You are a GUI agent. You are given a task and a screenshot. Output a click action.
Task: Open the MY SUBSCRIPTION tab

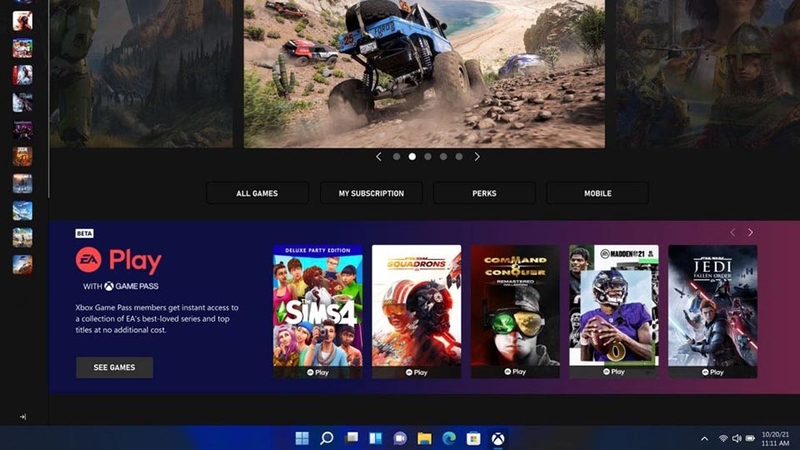coord(371,193)
